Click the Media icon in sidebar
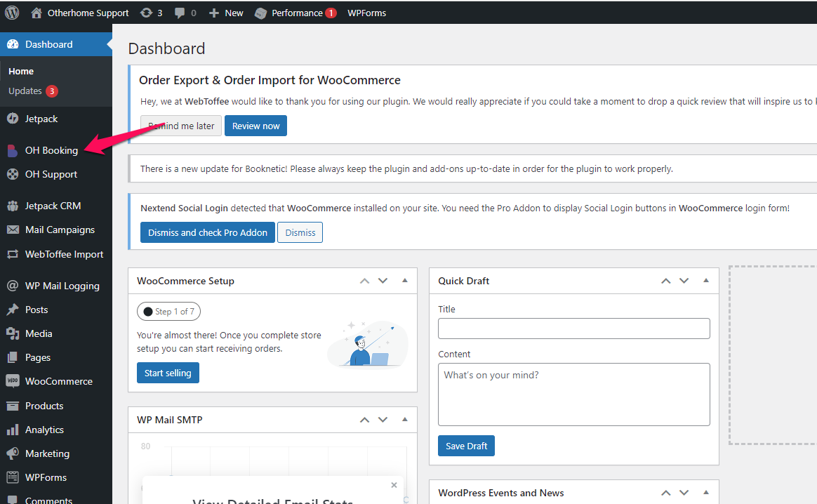Screen dimensions: 817x504 tap(13, 333)
